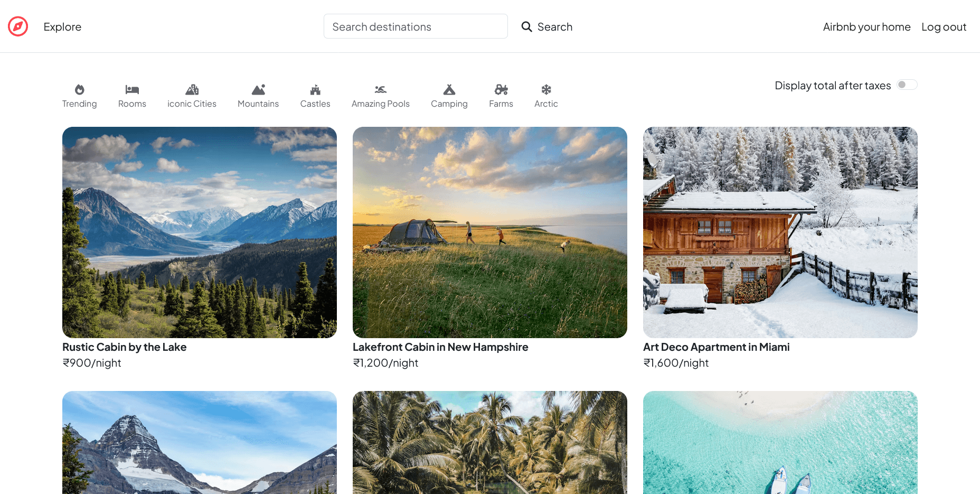Open the Explore link

click(62, 27)
